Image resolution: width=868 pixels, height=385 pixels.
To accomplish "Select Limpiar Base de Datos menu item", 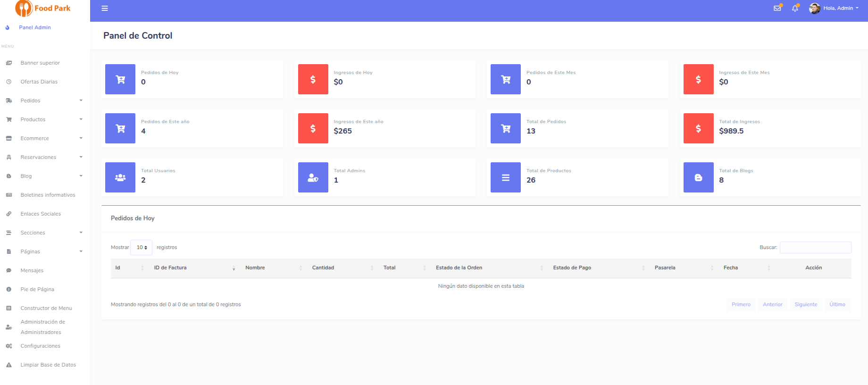I will [48, 365].
